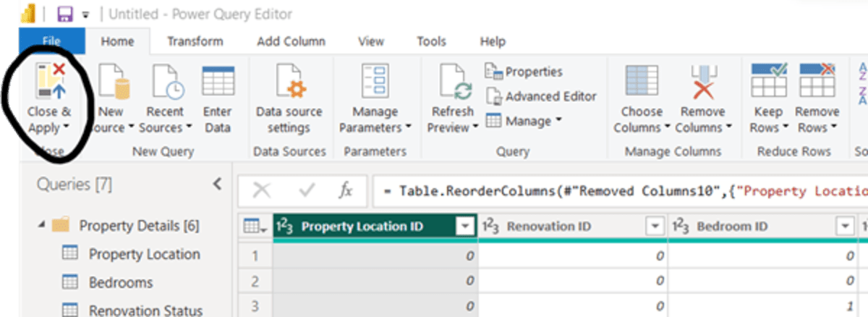868x317 pixels.
Task: Collapse the Queries pane chevron
Action: 216,185
